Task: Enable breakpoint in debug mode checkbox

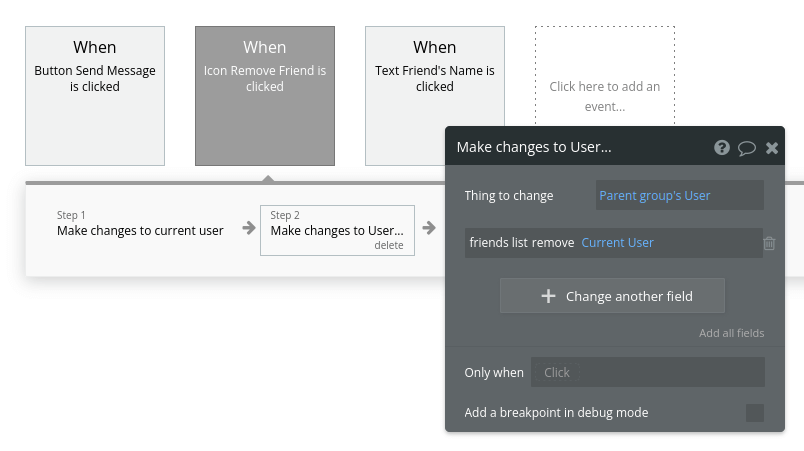Action: [754, 412]
